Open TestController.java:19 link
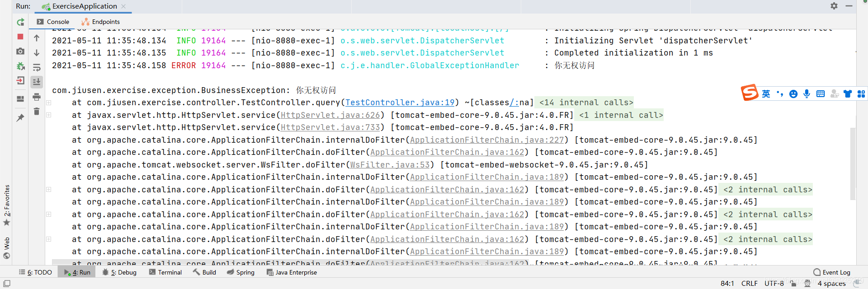 pyautogui.click(x=400, y=103)
